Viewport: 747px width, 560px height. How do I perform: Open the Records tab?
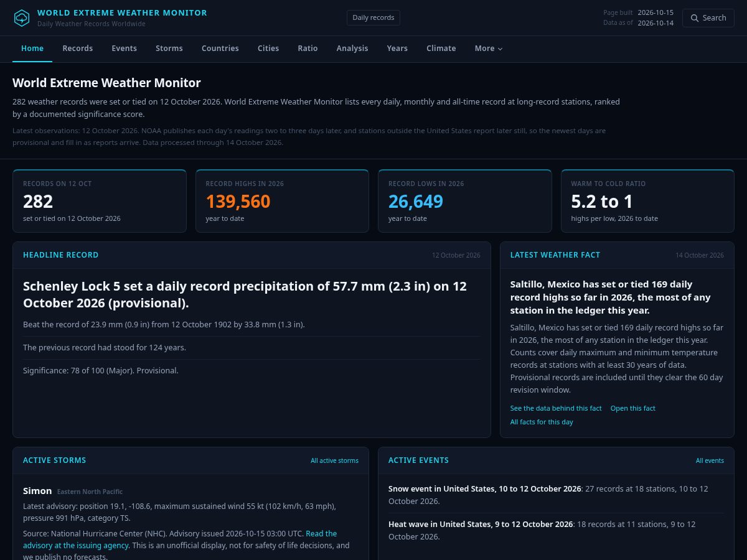click(78, 49)
